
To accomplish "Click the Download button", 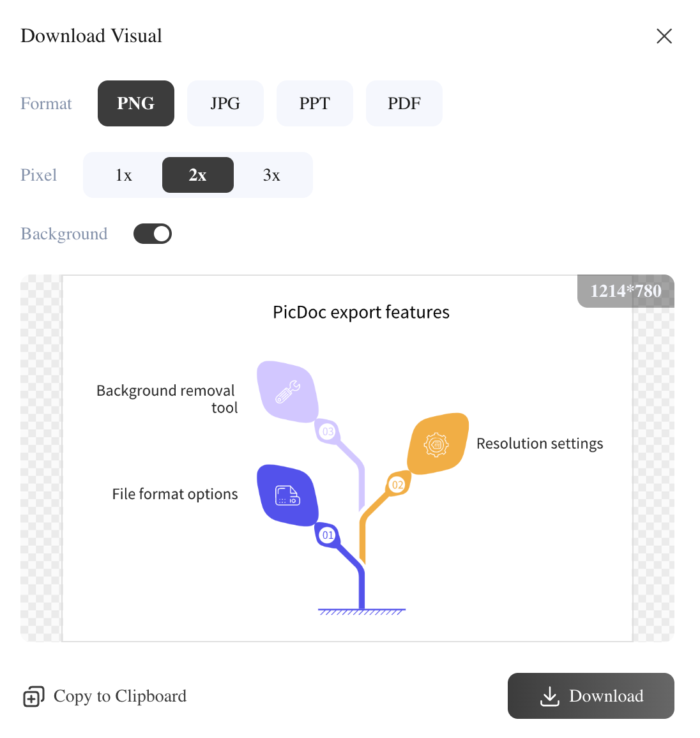I will (591, 696).
